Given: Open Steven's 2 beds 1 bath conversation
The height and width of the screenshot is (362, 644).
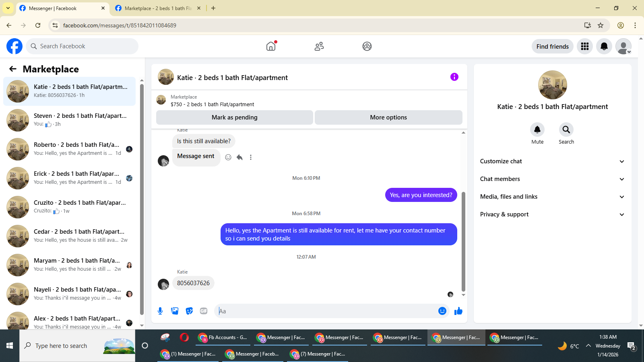Looking at the screenshot, I should point(69,120).
